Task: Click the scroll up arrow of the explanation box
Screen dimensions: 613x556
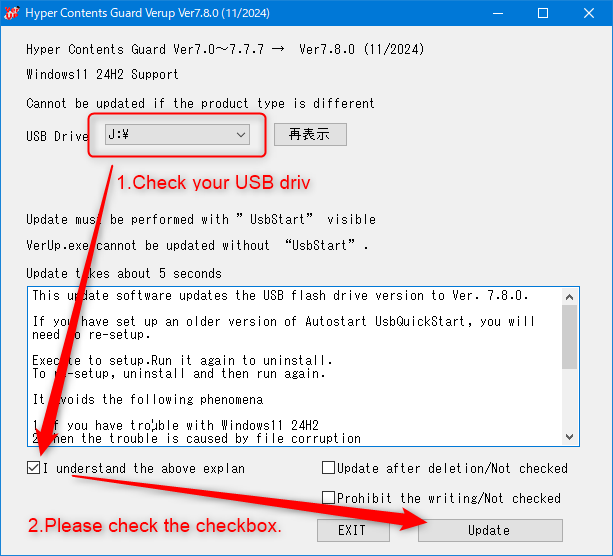Action: coord(570,296)
